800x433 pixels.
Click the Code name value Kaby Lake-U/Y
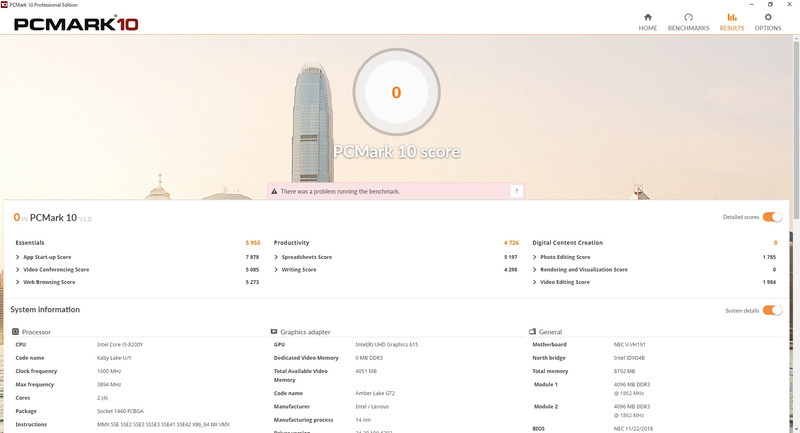tap(114, 358)
